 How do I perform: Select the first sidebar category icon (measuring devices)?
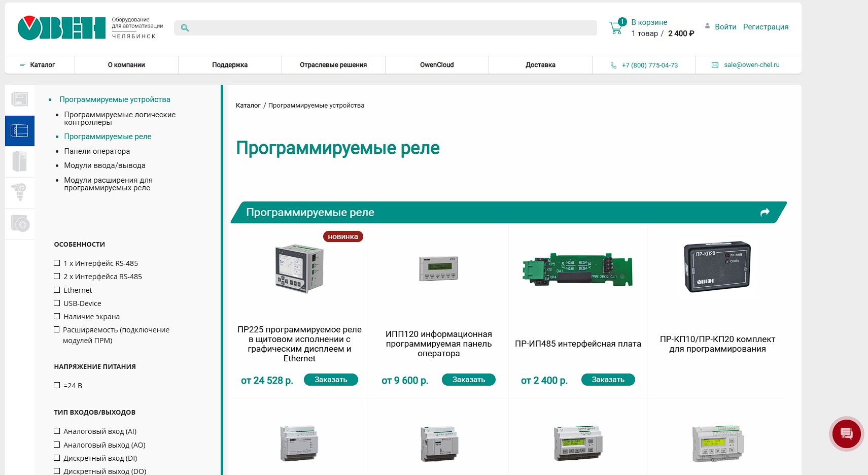coord(20,99)
